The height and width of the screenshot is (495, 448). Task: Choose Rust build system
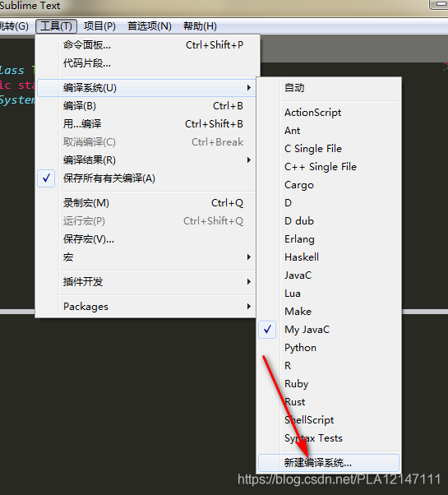click(x=329, y=402)
